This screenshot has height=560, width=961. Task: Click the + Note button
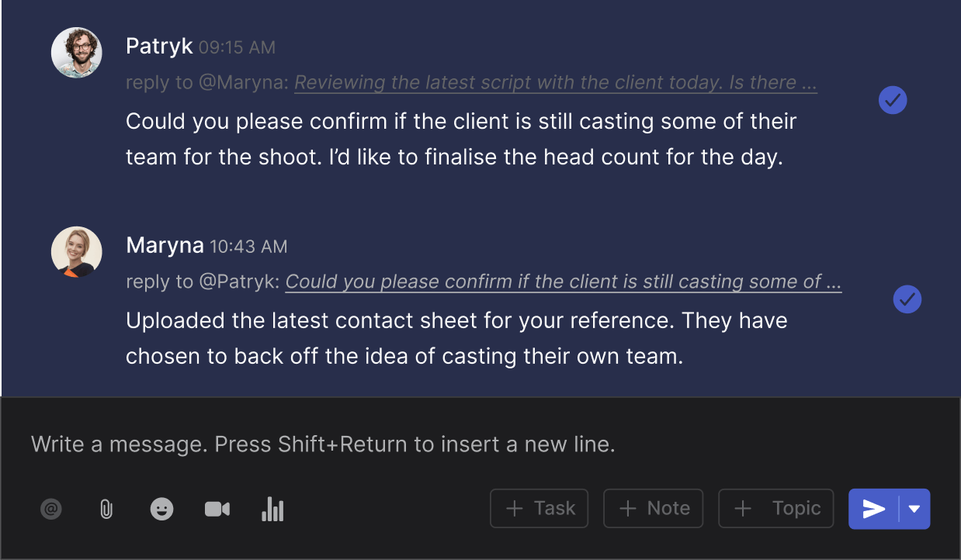pyautogui.click(x=653, y=509)
